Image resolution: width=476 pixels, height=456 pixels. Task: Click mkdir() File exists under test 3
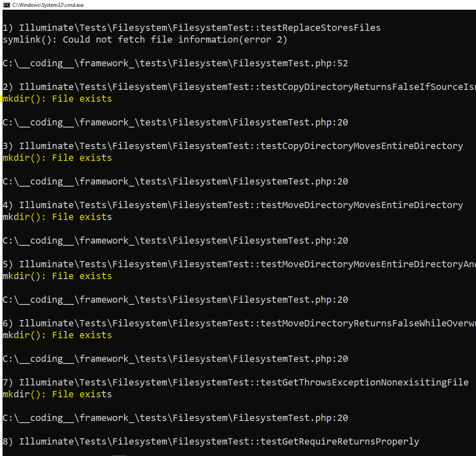[x=57, y=157]
